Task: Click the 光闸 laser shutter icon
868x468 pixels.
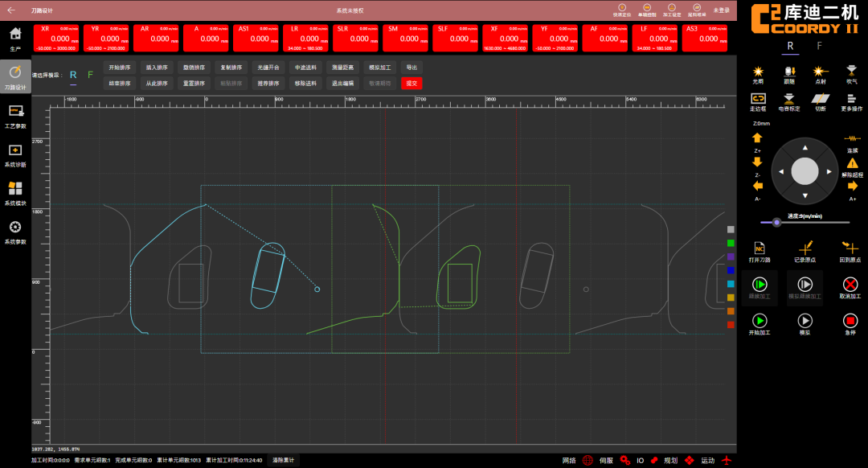Action: click(757, 72)
